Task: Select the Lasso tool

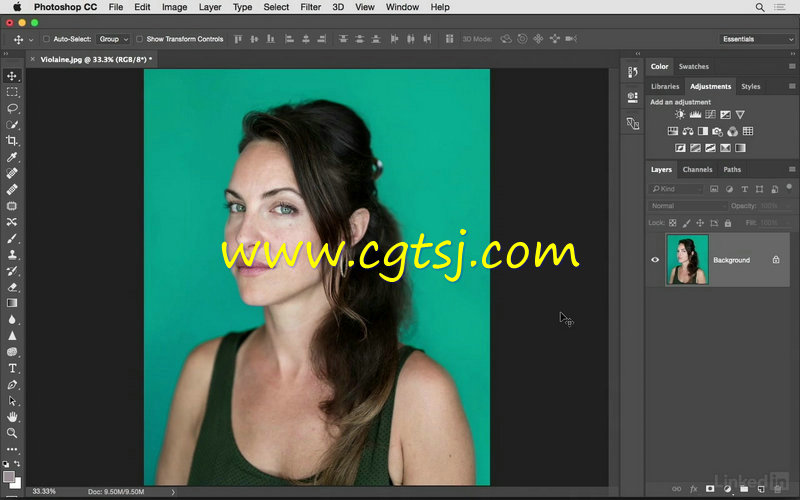Action: point(12,108)
